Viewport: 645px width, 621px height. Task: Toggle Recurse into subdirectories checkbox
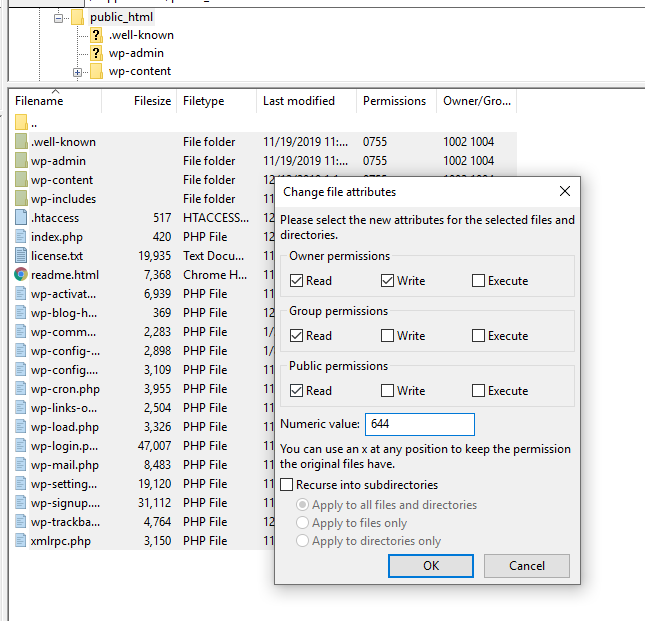[x=288, y=485]
